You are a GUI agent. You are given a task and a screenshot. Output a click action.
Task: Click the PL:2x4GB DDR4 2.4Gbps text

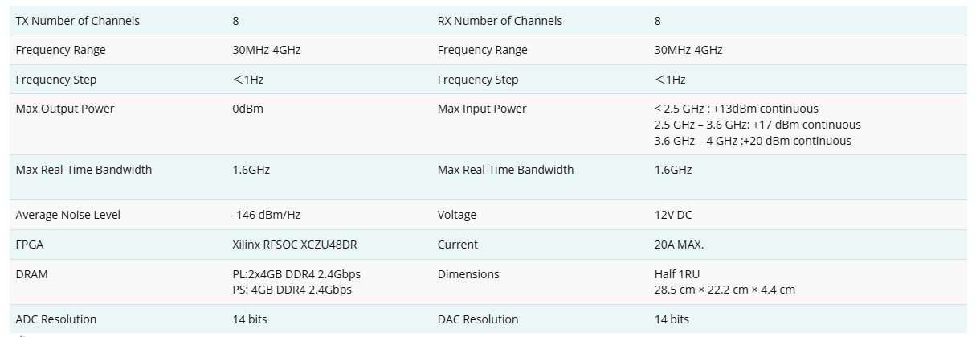coord(296,274)
